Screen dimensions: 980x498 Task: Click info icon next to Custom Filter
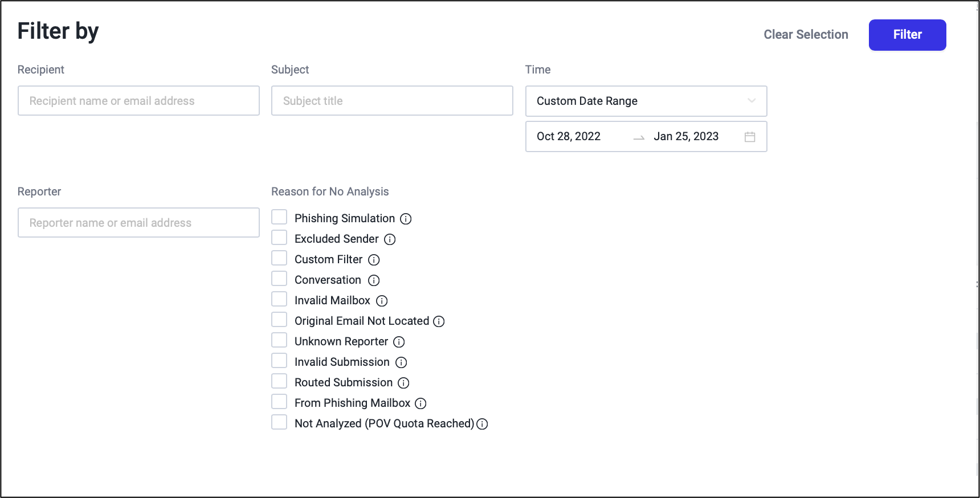(374, 260)
